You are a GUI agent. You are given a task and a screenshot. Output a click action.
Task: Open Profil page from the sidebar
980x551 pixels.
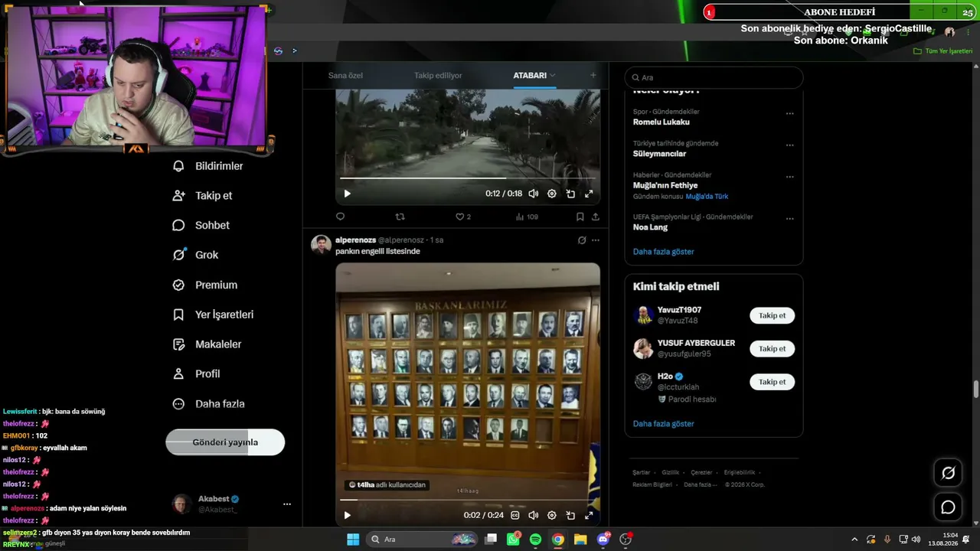click(x=196, y=374)
